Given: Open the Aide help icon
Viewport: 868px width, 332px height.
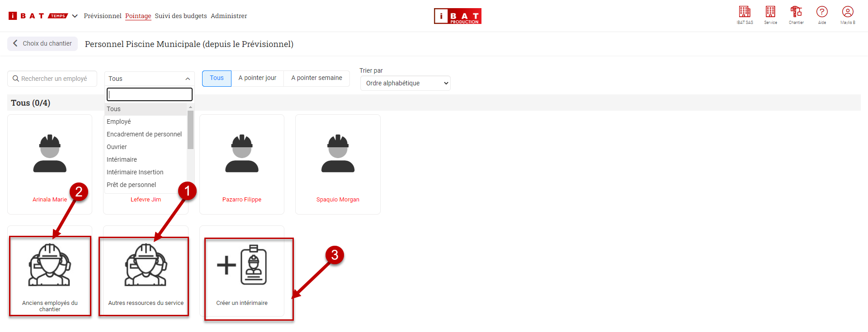Looking at the screenshot, I should (x=822, y=13).
